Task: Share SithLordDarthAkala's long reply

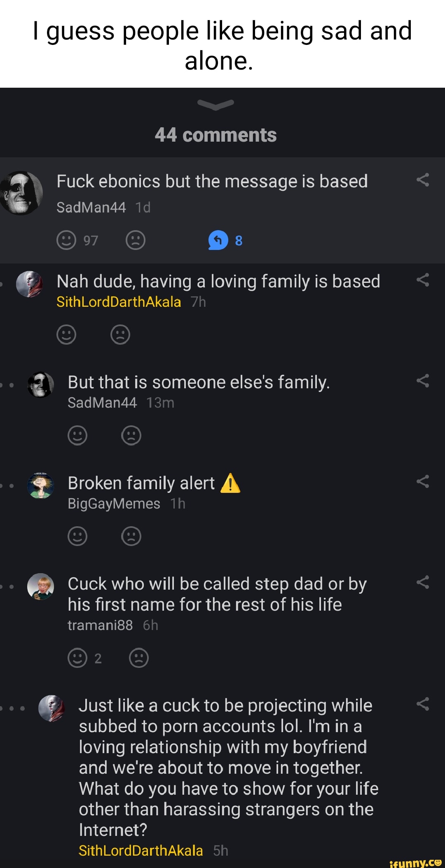Action: 423,704
